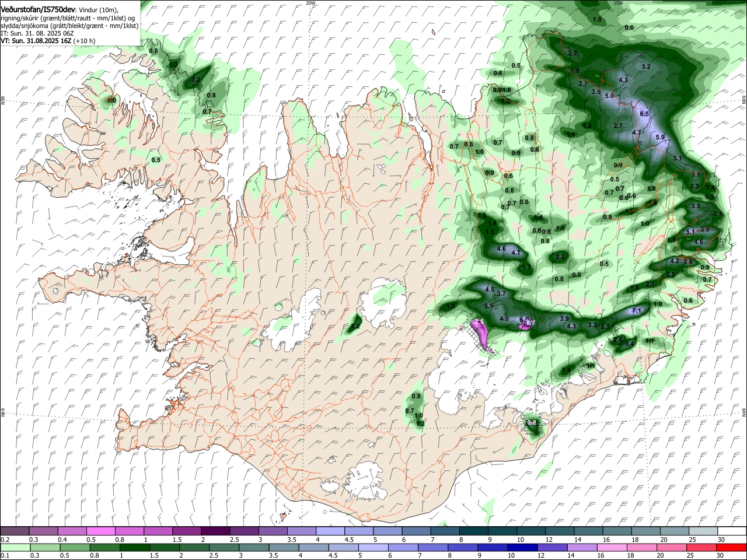Image resolution: width=747 pixels, height=560 pixels.
Task: Click the palest green lower legend swatch after 0.1
Action: (15, 547)
